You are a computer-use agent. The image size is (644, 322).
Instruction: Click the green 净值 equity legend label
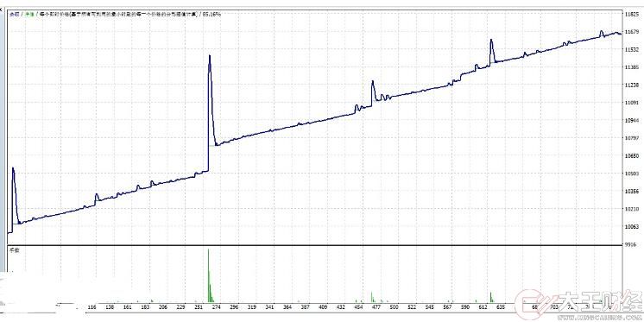(29, 14)
